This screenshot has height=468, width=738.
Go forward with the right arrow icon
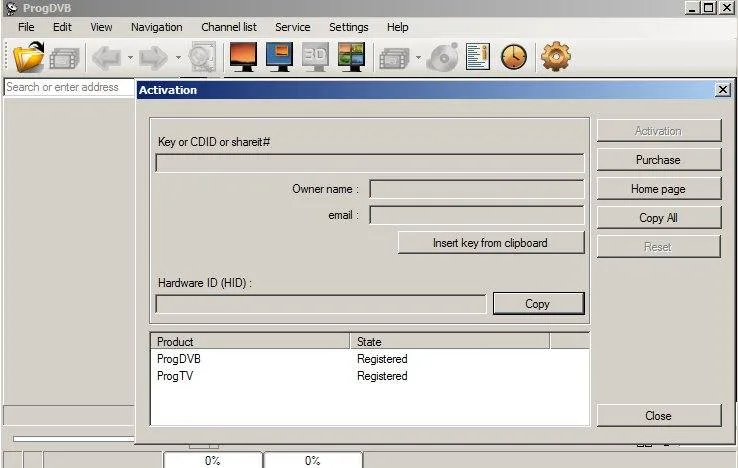pyautogui.click(x=154, y=58)
